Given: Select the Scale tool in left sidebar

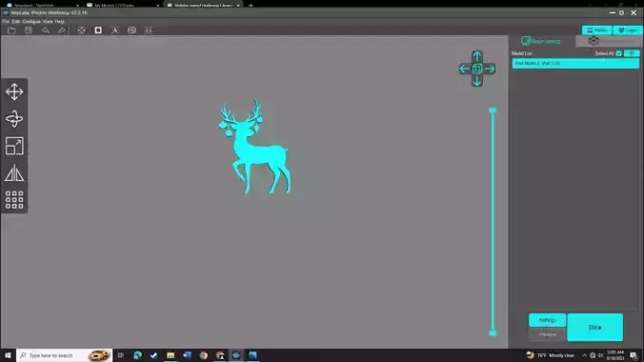Looking at the screenshot, I should pos(14,146).
